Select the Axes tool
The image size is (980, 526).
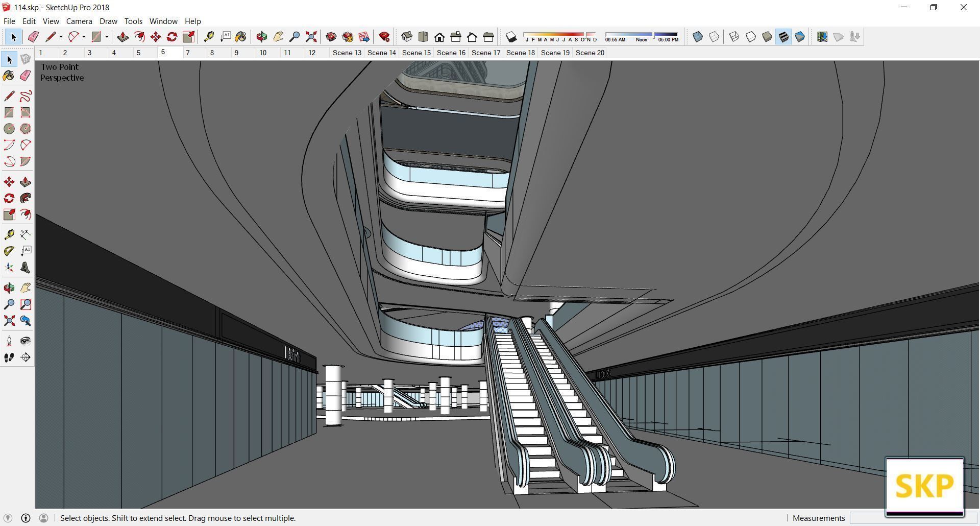coord(9,268)
